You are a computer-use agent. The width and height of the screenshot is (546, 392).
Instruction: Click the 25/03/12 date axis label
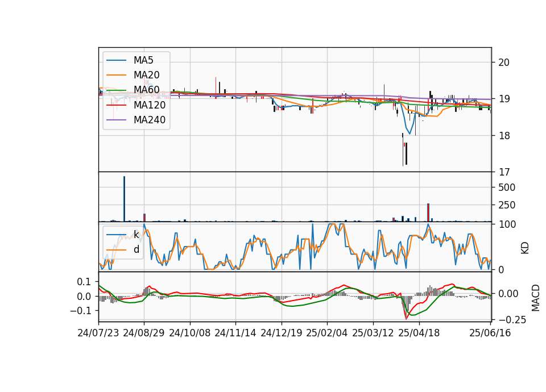tap(373, 333)
